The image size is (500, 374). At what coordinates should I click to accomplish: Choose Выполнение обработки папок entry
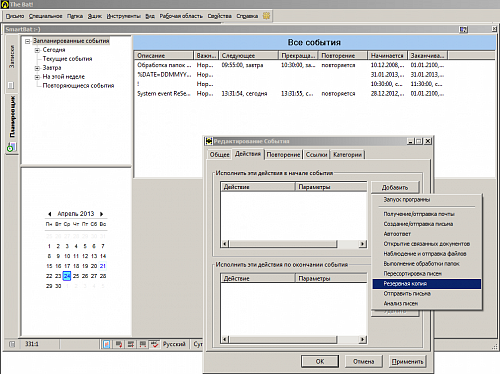(x=426, y=264)
